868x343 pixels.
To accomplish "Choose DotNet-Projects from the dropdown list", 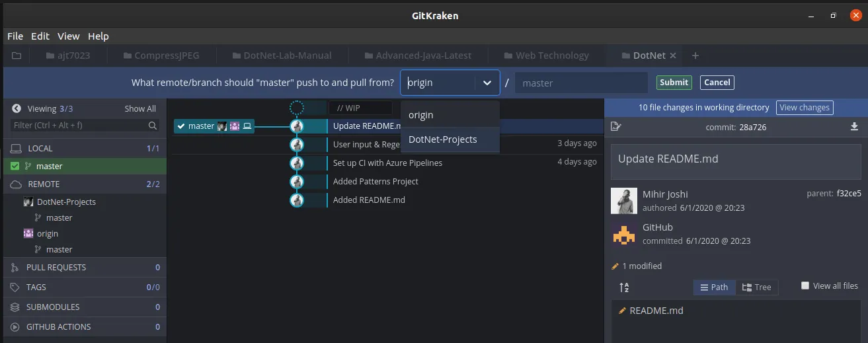I will pyautogui.click(x=450, y=139).
